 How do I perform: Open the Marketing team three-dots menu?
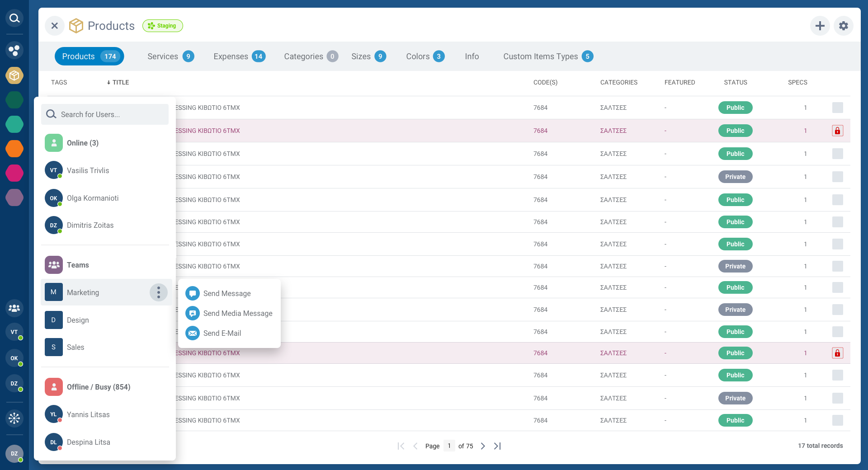pyautogui.click(x=158, y=292)
